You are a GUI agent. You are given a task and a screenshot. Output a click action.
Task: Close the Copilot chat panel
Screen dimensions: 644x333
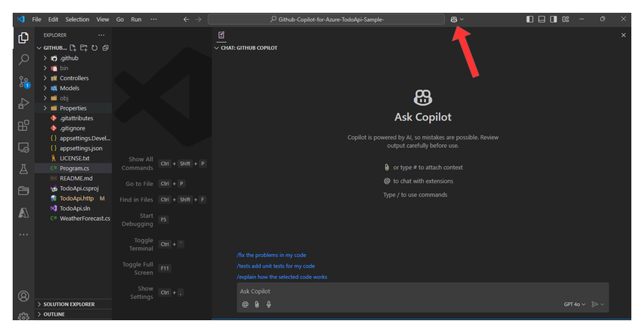click(623, 35)
